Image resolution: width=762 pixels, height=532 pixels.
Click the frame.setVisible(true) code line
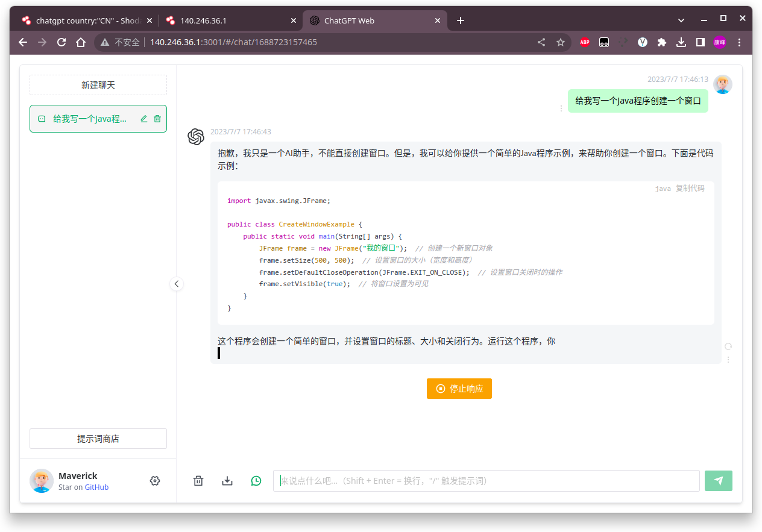tap(304, 284)
